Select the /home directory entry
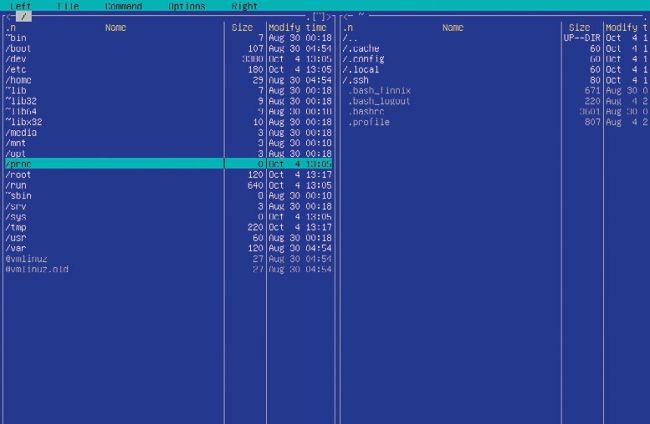 (19, 80)
